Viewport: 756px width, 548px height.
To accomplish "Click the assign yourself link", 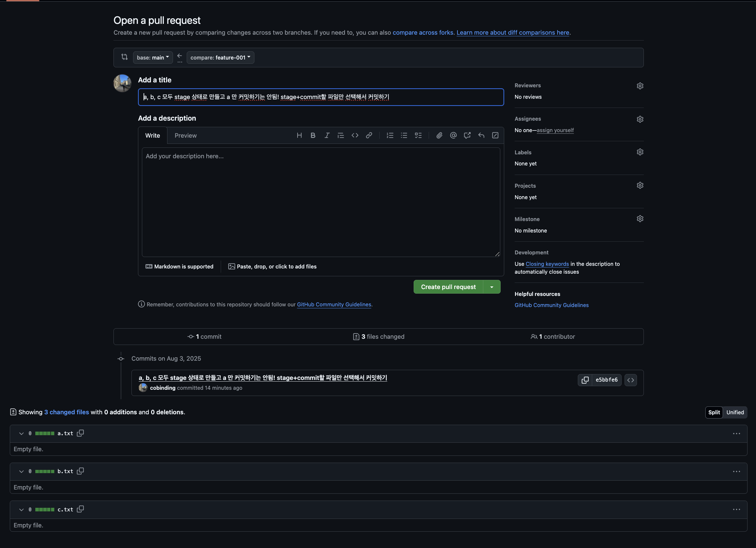I will [x=555, y=130].
